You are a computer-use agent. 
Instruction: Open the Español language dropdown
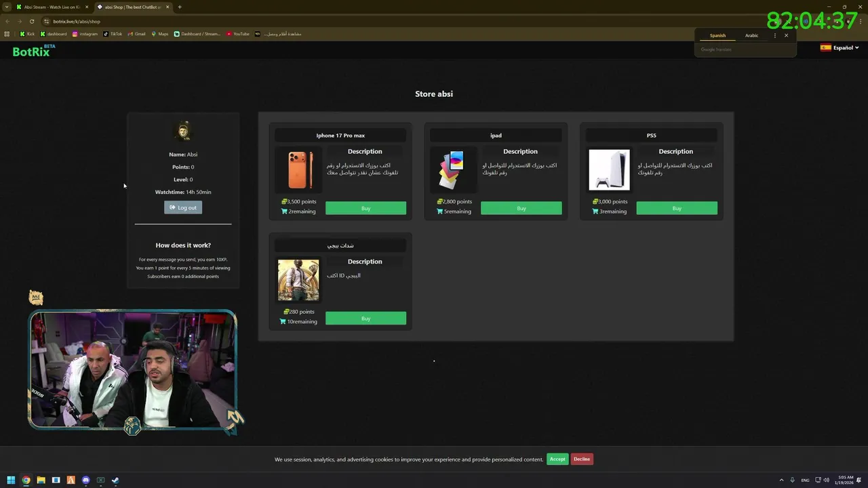point(840,47)
